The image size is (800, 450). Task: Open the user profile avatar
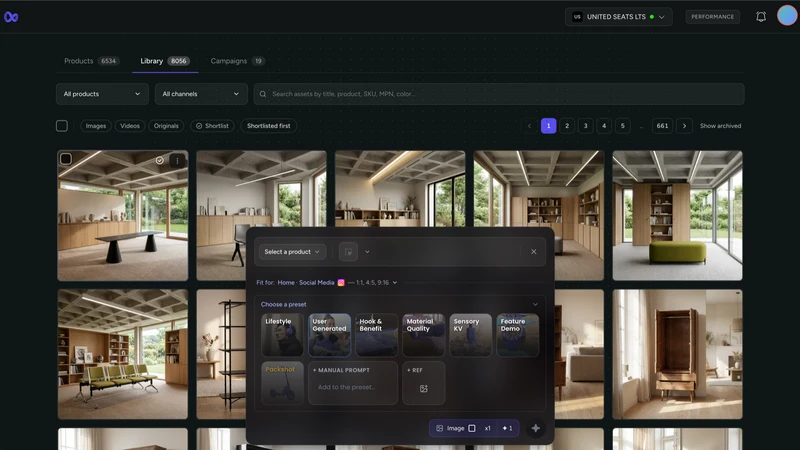(x=787, y=16)
